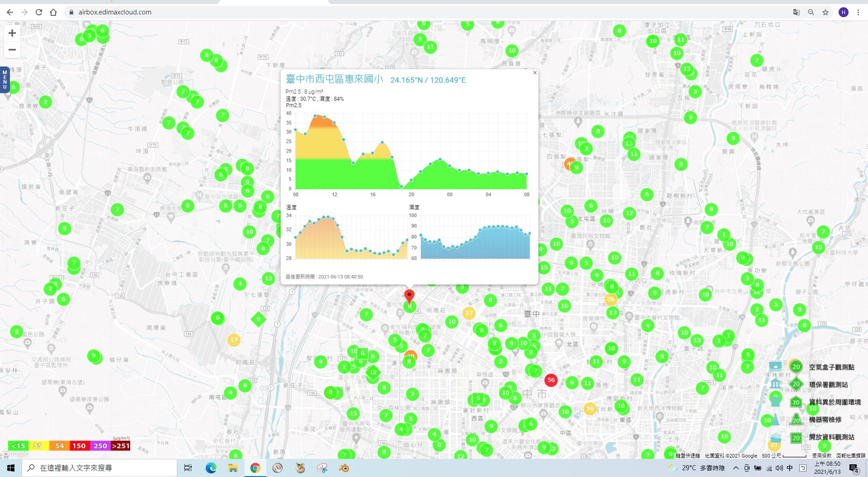Image resolution: width=868 pixels, height=477 pixels.
Task: Click the purple 250 legend swatch
Action: point(100,446)
